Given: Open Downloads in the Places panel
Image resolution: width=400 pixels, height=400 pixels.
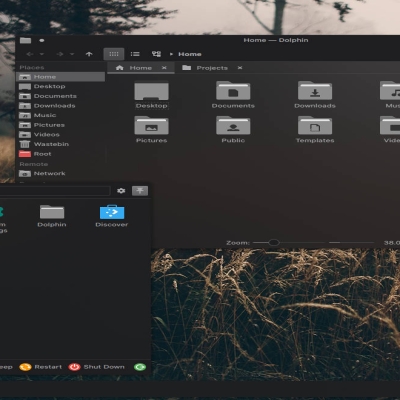Looking at the screenshot, I should click(x=61, y=106).
